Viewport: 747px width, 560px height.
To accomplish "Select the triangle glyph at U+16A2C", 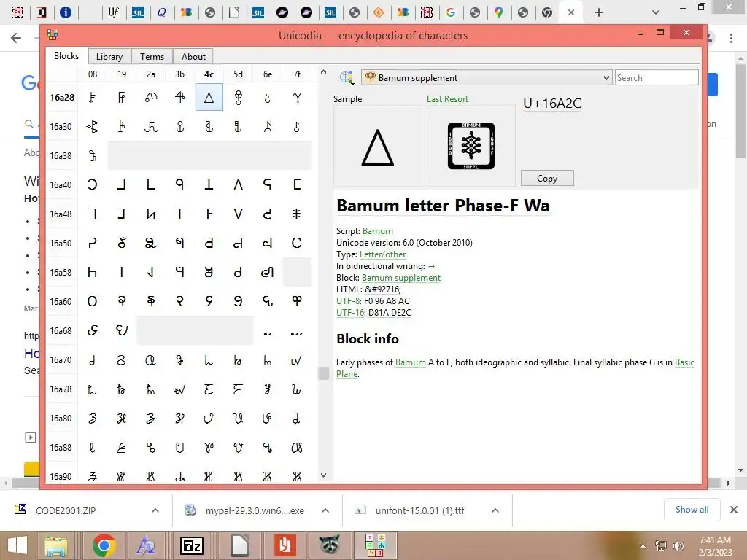I will (209, 97).
